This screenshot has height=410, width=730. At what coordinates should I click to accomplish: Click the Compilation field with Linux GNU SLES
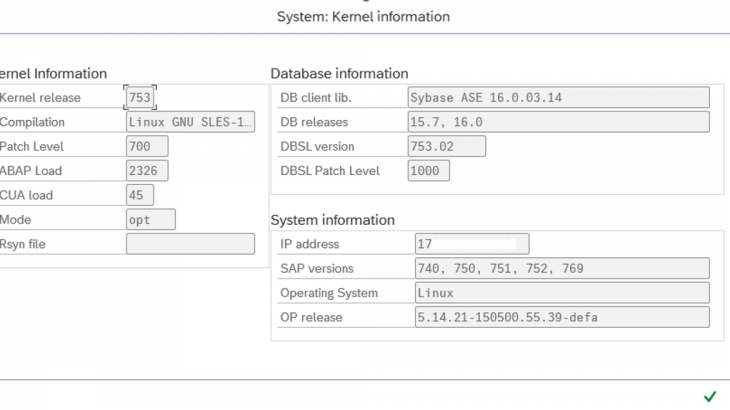click(190, 122)
